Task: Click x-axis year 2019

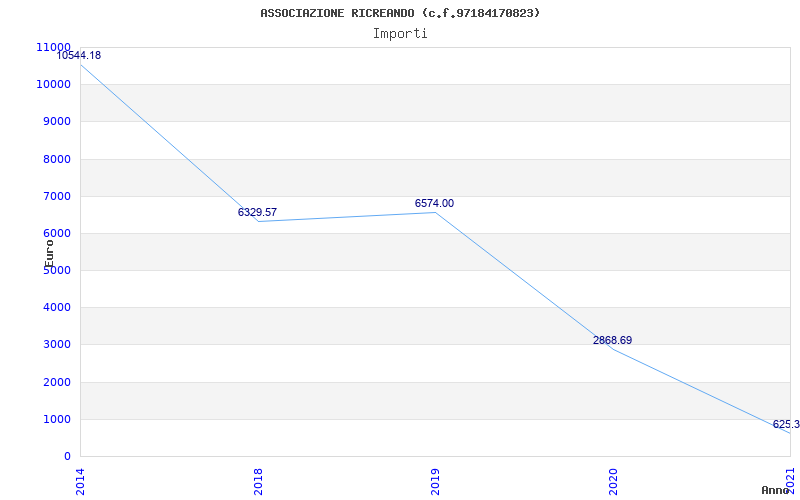Action: (x=435, y=482)
